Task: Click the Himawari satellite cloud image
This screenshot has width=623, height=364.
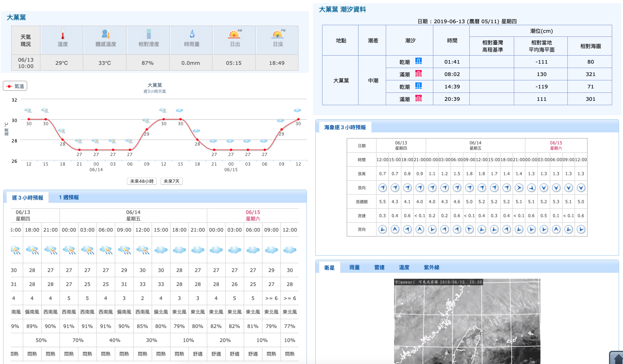Action: [x=467, y=322]
